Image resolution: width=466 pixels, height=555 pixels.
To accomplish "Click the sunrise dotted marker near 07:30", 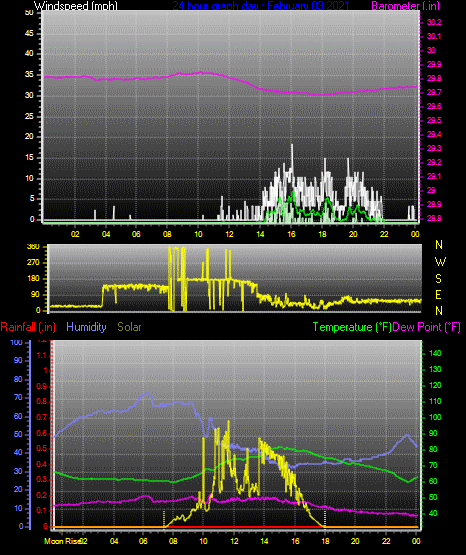I will click(164, 519).
